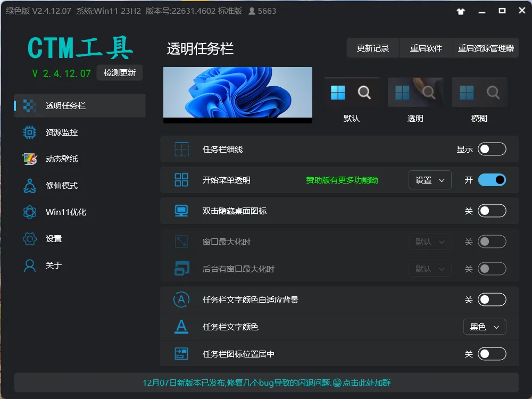Viewport: 532px width, 399px height.
Task: Click the 重启资源管理器 button
Action: click(x=486, y=48)
